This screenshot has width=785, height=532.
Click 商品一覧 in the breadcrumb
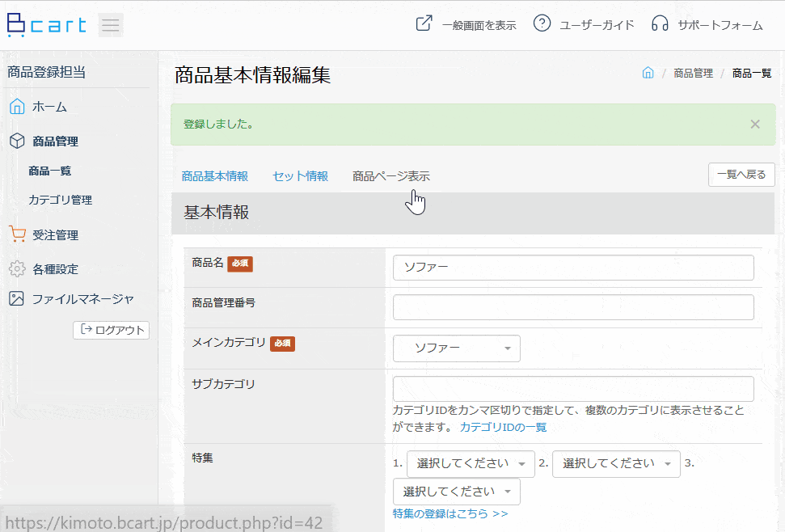click(x=752, y=74)
